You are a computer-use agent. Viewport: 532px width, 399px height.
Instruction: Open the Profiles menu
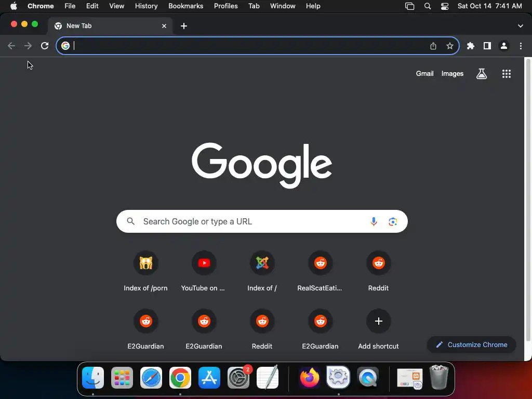[x=225, y=6]
